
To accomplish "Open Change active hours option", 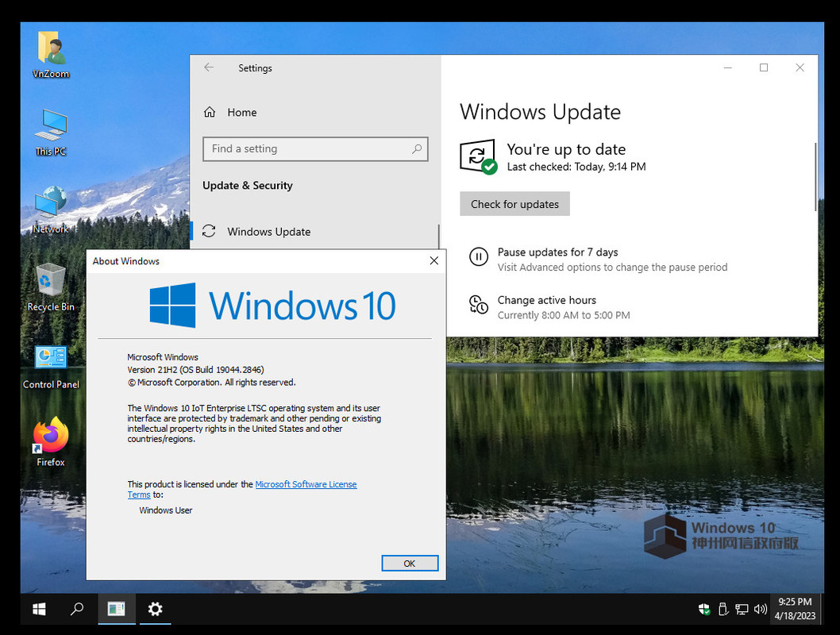I will pos(546,300).
